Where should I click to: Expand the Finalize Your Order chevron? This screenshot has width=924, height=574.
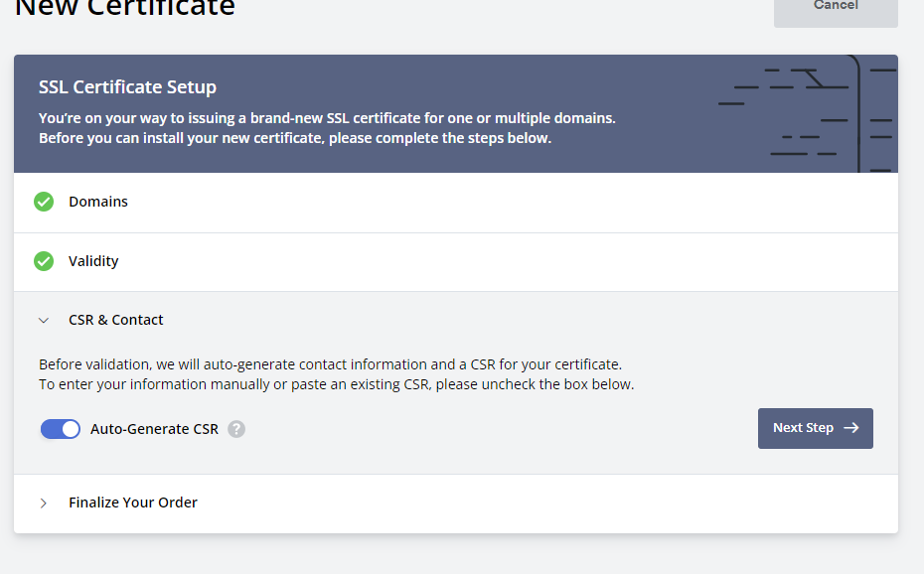click(x=44, y=502)
